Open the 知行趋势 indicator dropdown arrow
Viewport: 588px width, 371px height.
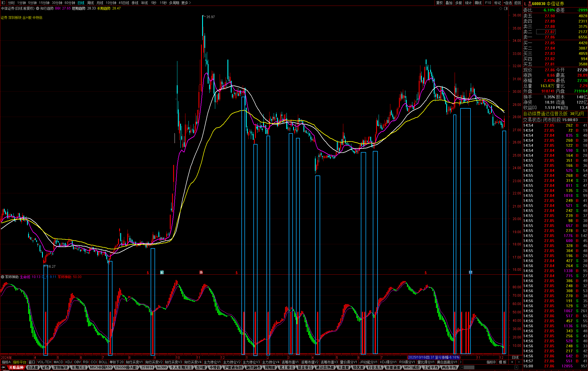[38, 9]
